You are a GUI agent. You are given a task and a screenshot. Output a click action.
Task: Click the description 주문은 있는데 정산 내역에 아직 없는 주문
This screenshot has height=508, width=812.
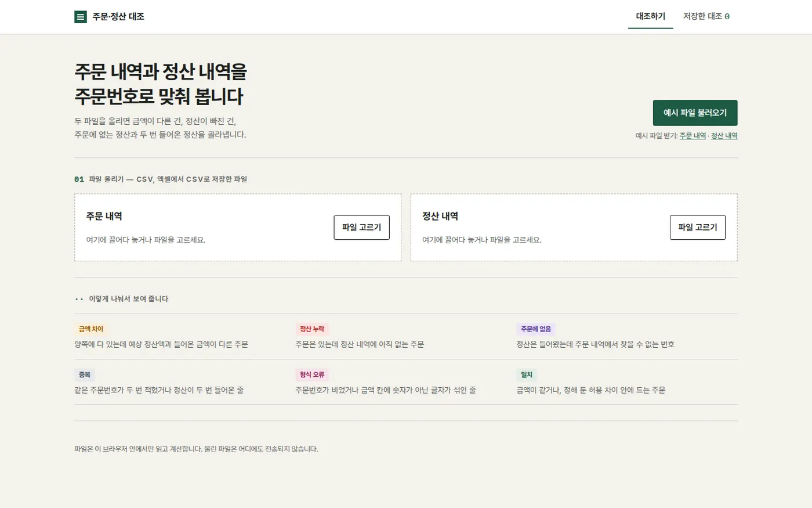[360, 344]
